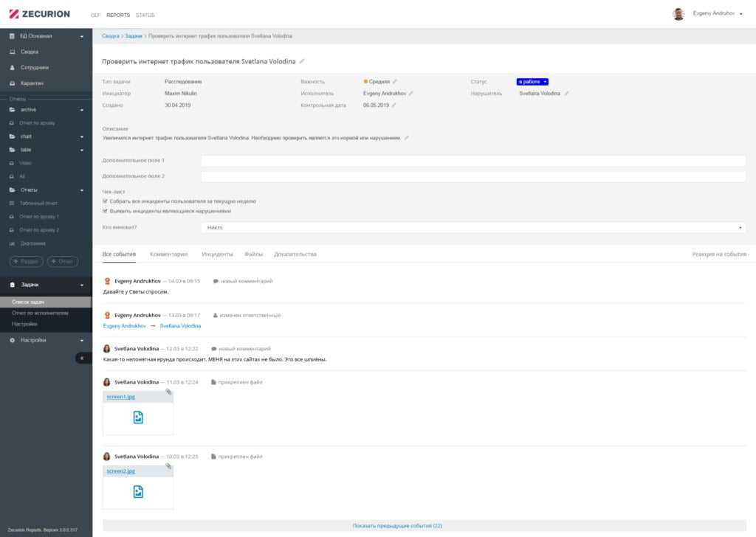
Task: Open the screen1.jpg file preview icon
Action: click(x=138, y=418)
